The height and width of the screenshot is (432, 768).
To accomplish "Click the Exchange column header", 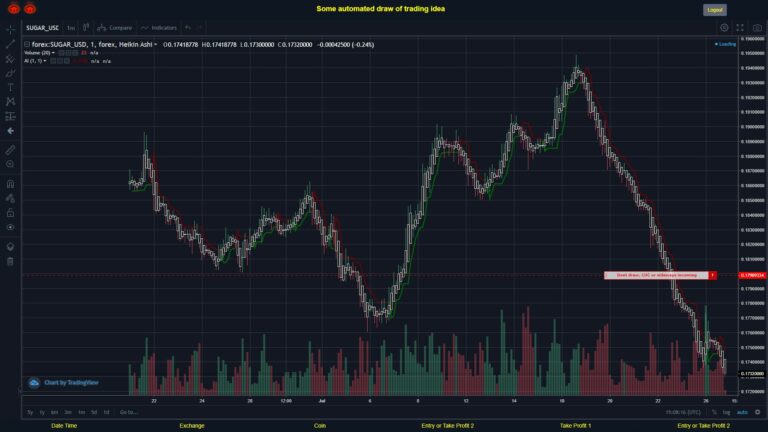I will [192, 426].
